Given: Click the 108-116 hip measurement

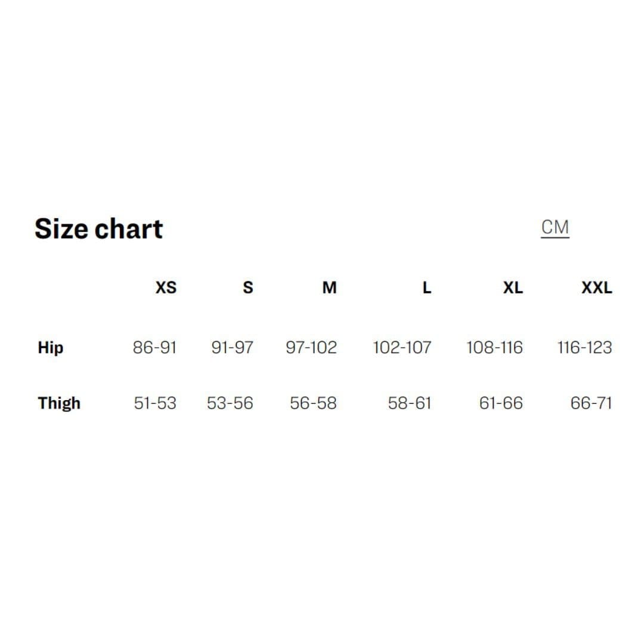Looking at the screenshot, I should click(x=494, y=348).
